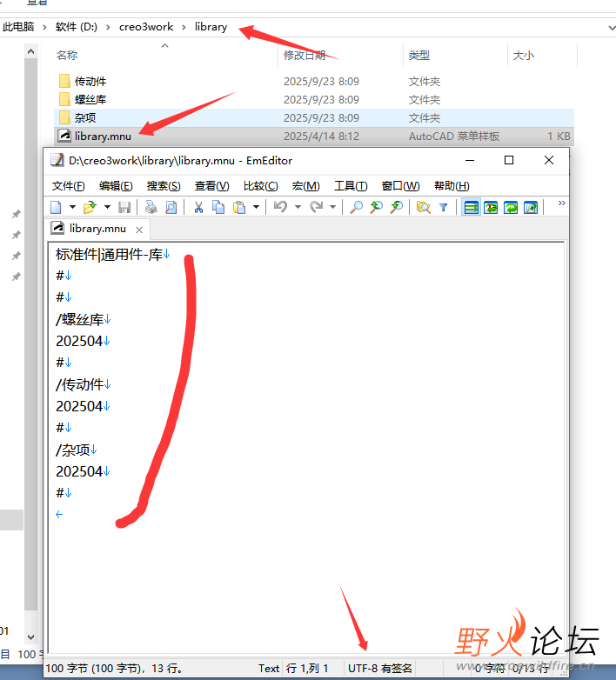Select the library.mnu file in Explorer
616x680 pixels.
[314, 136]
